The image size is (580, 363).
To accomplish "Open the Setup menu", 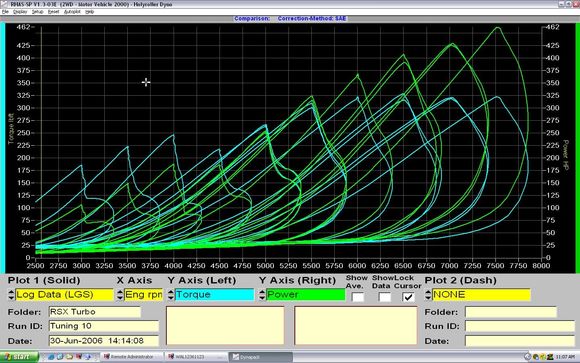I will click(37, 12).
